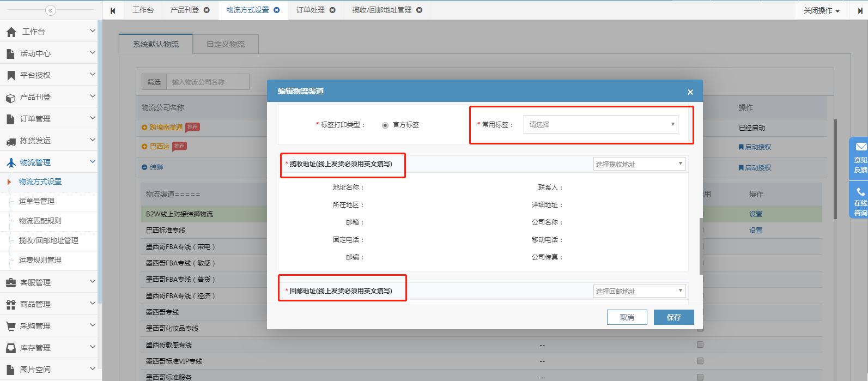868x381 pixels.
Task: Open the 选择回邮地址 dropdown
Action: click(x=639, y=291)
